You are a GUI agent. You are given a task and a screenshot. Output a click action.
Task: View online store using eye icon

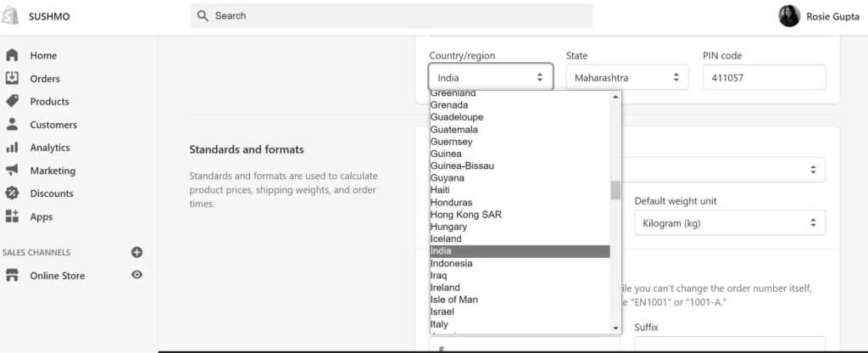(136, 275)
